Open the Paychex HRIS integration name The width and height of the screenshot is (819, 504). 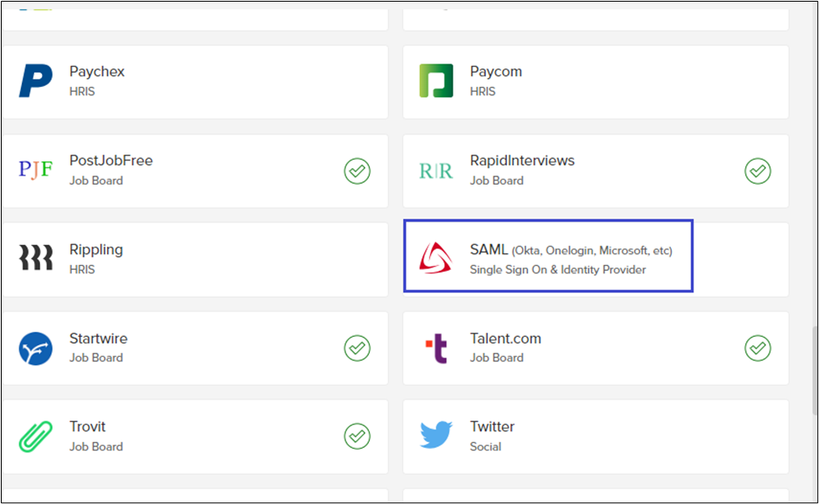tap(97, 72)
